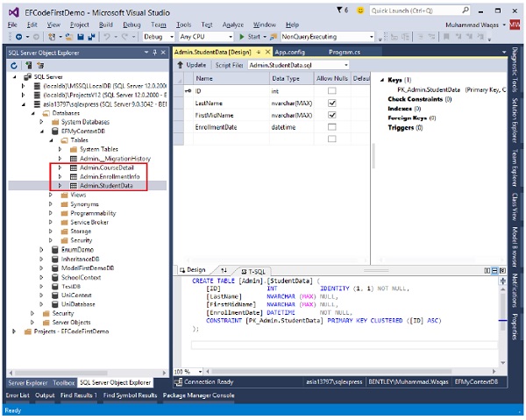The image size is (526, 420).
Task: Expand the Admin.EnrollmentInfo table node
Action: tap(60, 176)
